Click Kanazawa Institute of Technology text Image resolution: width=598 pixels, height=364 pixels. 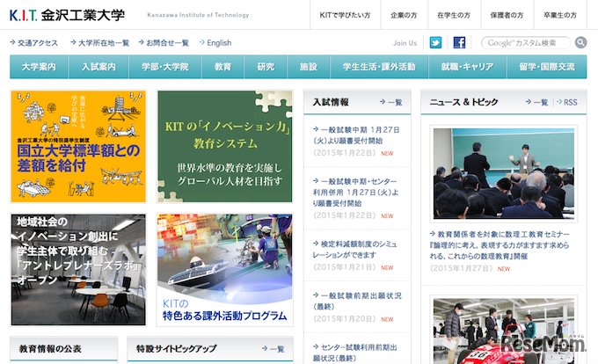pos(198,15)
